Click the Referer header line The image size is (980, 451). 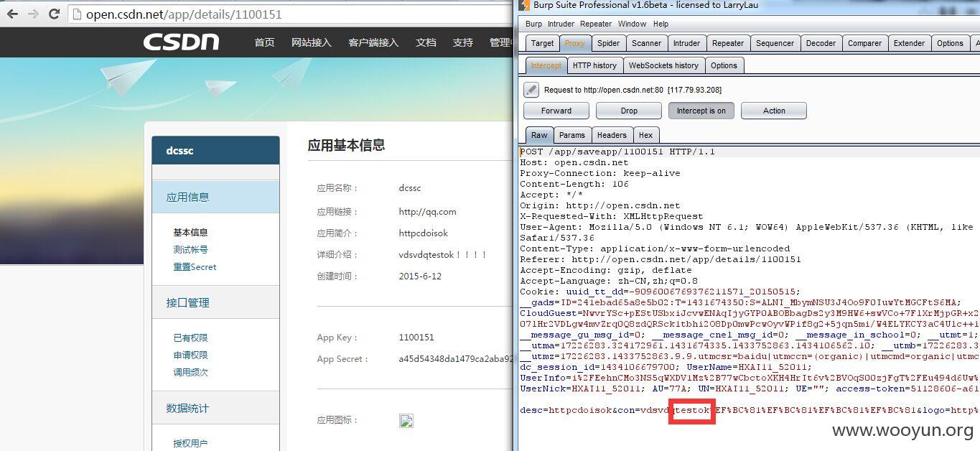(x=661, y=259)
